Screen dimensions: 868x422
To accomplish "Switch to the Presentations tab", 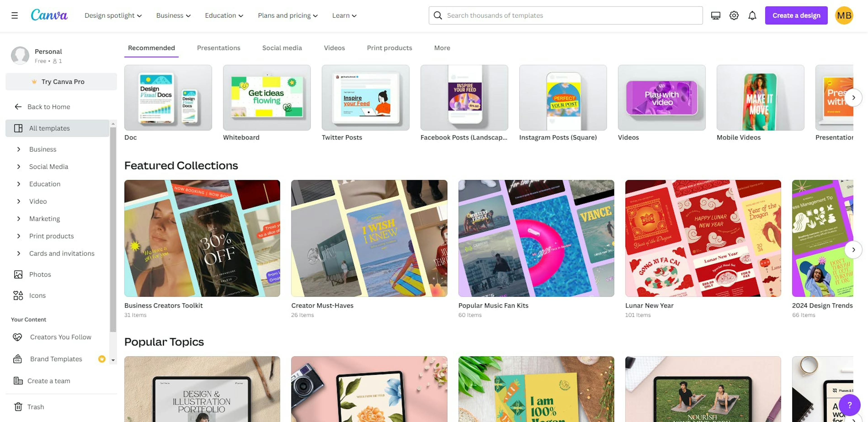I will coord(218,48).
